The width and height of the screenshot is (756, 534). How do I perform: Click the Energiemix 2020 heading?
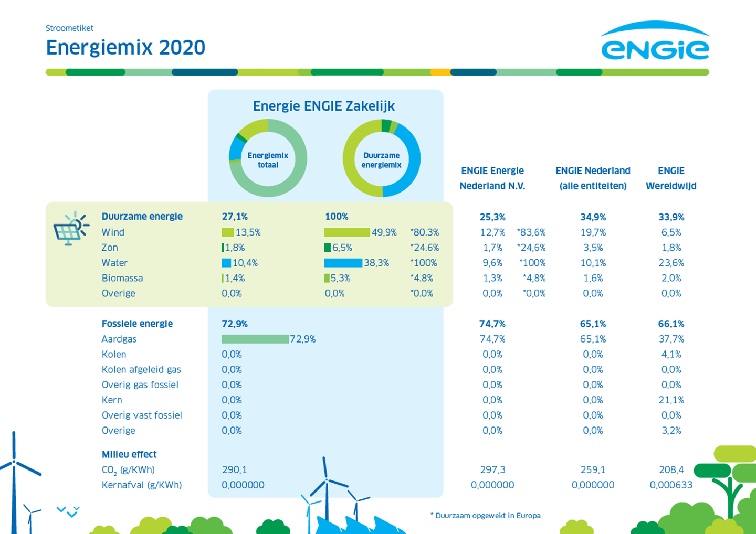[x=125, y=47]
